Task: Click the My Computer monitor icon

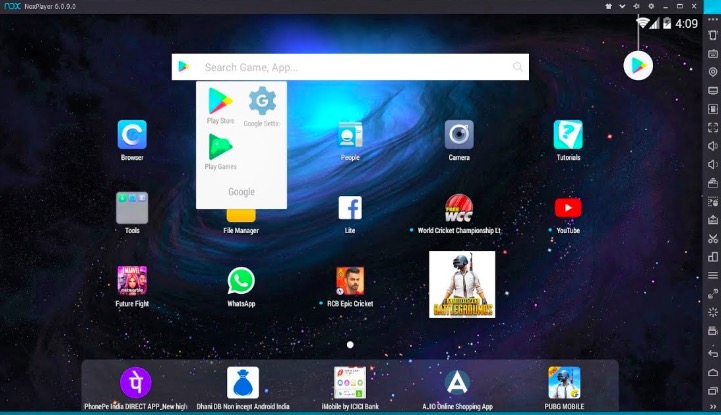Action: 713,91
